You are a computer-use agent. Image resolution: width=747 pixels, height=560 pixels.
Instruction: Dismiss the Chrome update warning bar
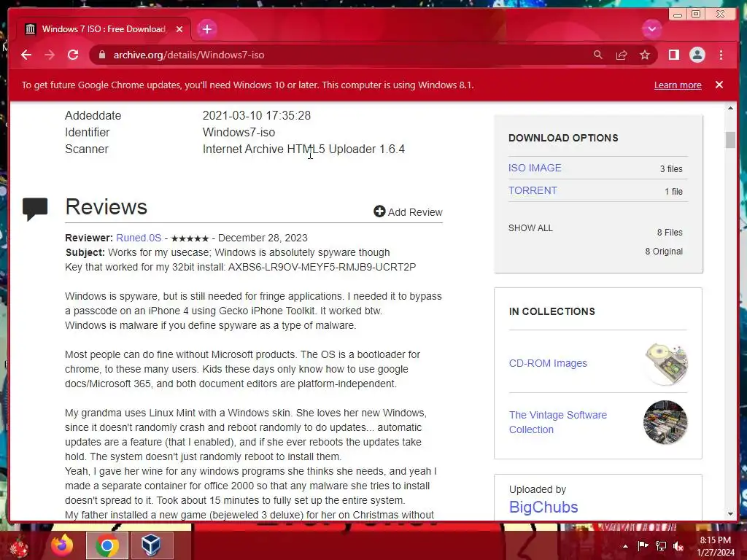pos(719,85)
